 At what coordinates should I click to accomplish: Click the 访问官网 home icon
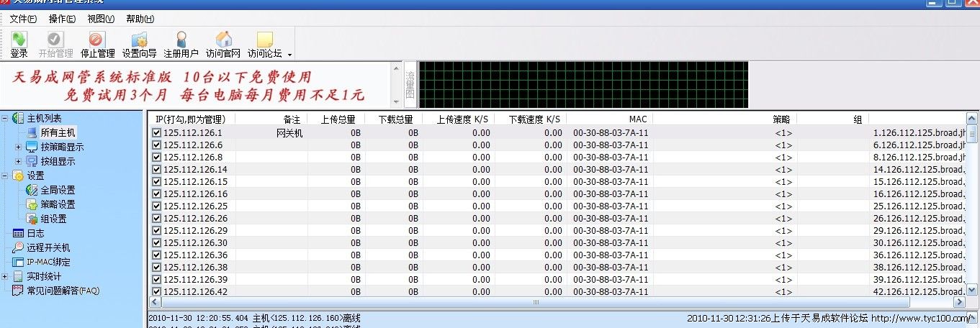click(223, 39)
